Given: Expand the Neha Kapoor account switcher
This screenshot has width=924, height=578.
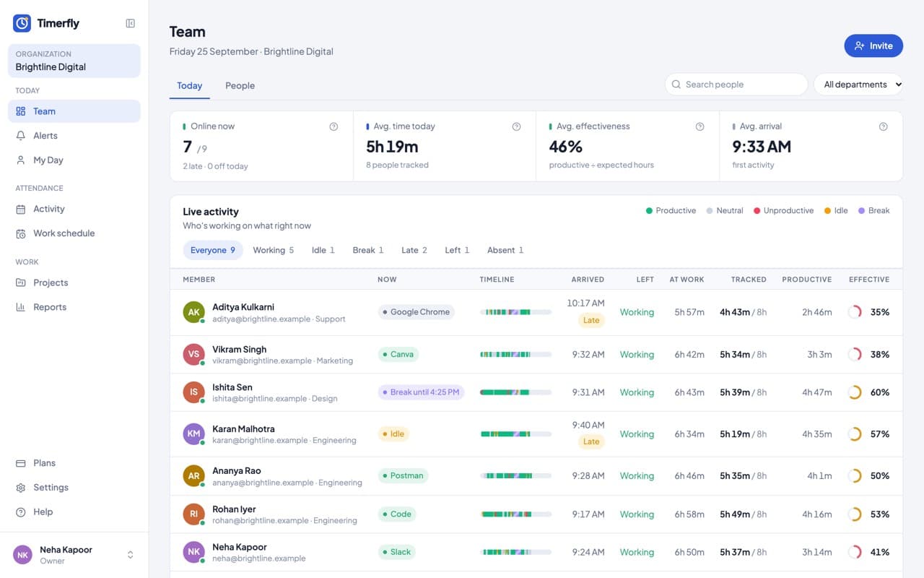Looking at the screenshot, I should click(x=74, y=555).
